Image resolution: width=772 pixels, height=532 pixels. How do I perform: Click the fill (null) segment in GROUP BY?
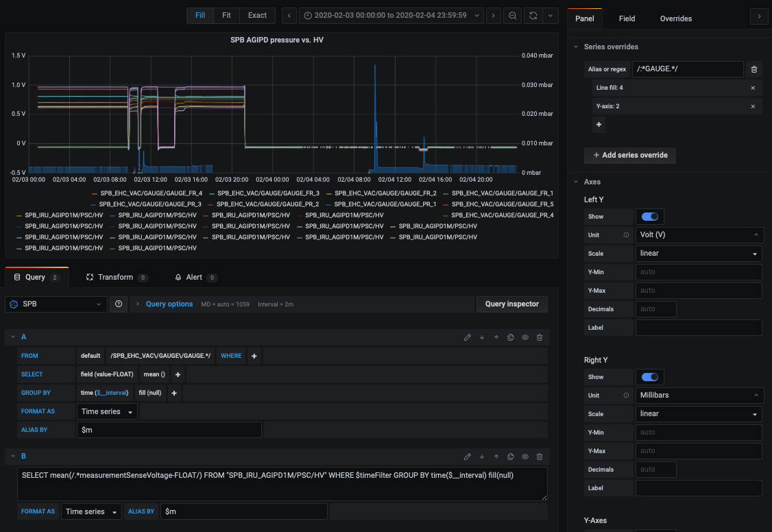click(150, 393)
